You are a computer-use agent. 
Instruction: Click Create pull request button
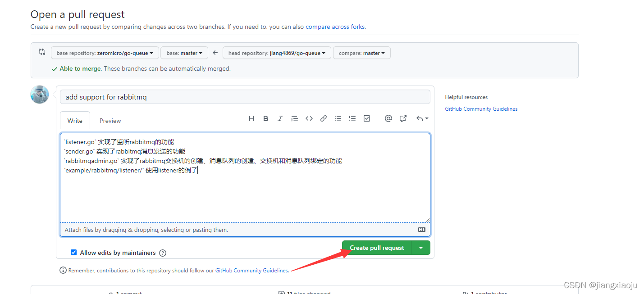coord(377,248)
